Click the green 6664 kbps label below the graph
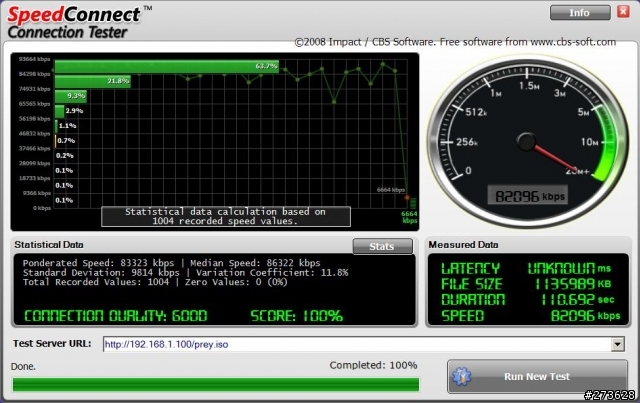The image size is (640, 403). 409,217
